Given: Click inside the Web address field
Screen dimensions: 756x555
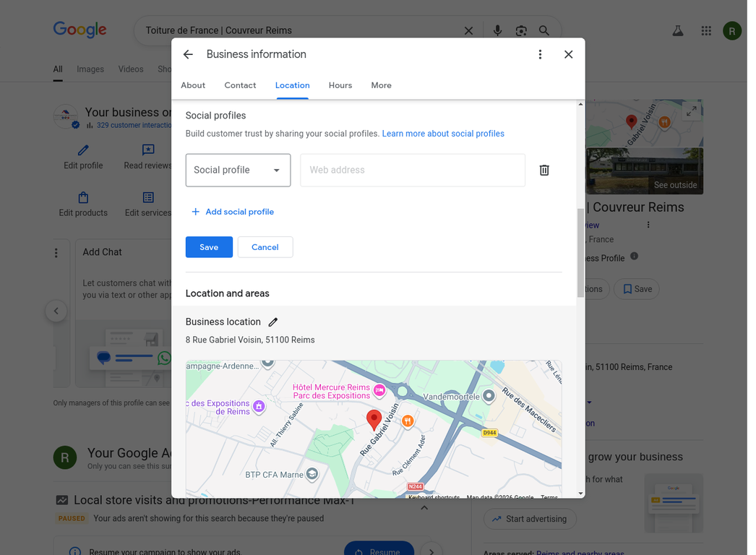Looking at the screenshot, I should pos(412,170).
